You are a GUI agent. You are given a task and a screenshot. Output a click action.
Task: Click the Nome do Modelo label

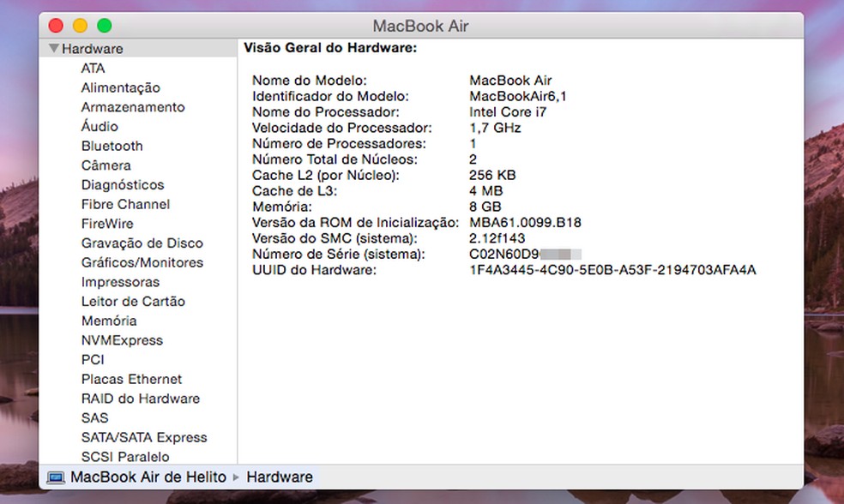309,81
